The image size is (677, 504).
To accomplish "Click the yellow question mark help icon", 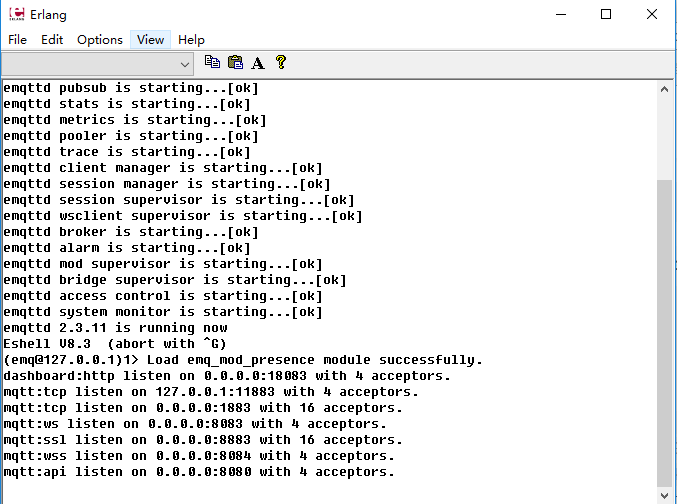I will click(281, 62).
